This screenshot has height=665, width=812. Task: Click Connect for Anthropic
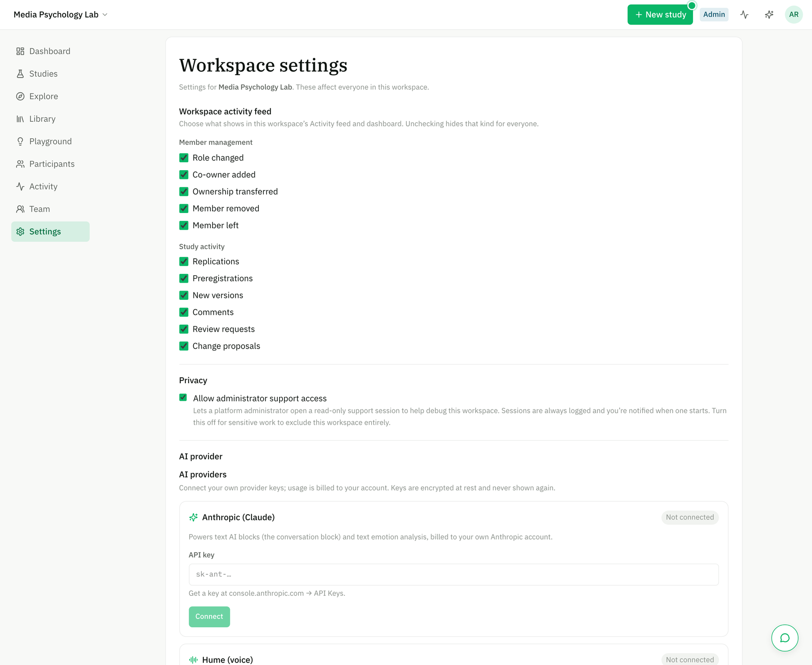coord(209,617)
